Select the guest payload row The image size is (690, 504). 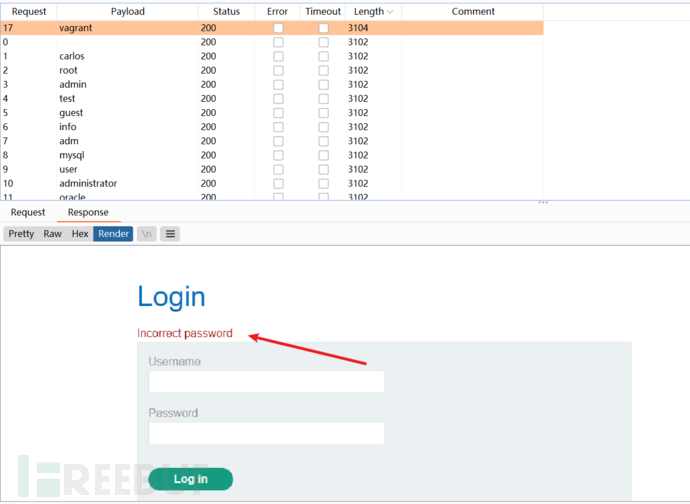272,112
